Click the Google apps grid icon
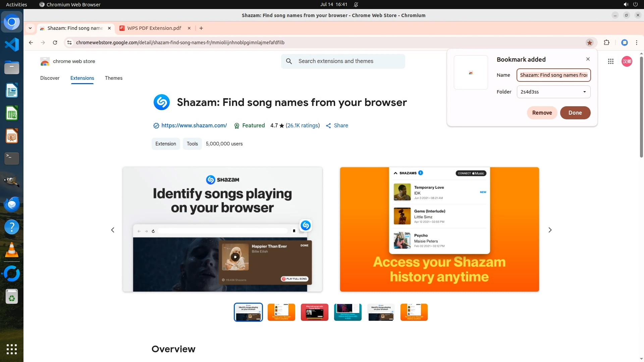 coord(610,61)
